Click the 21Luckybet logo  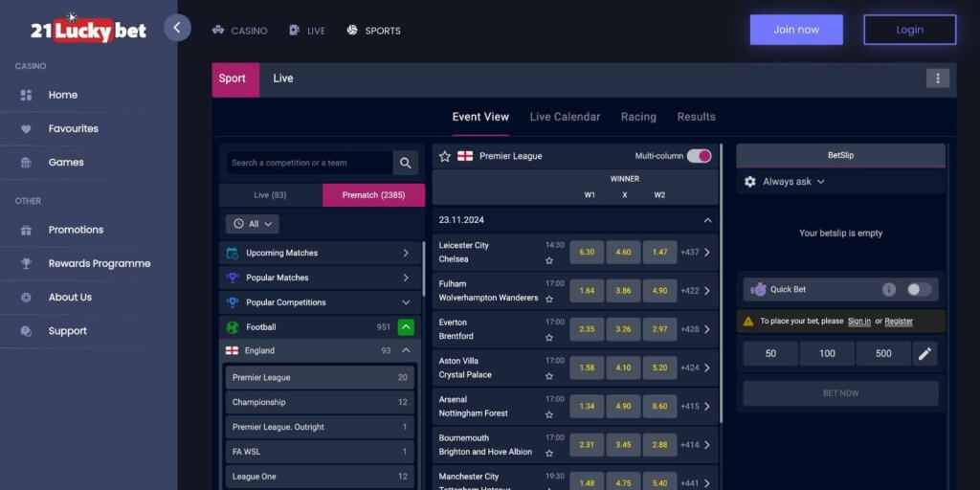tap(88, 29)
